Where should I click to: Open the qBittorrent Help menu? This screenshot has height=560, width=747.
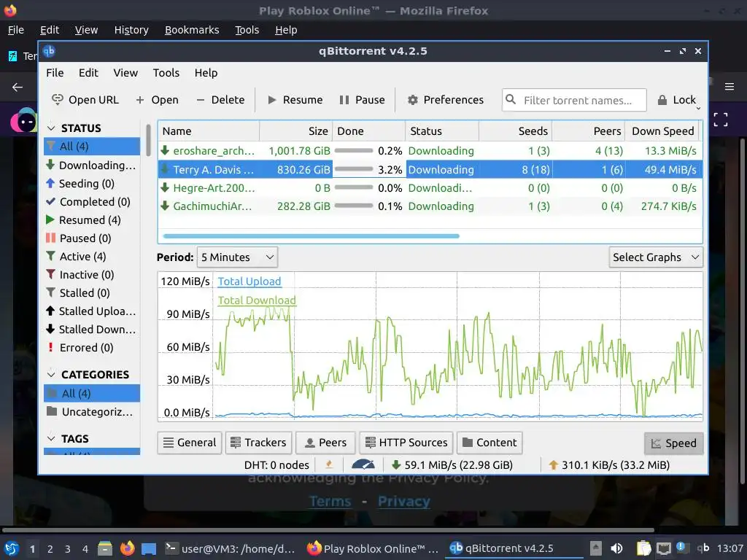(206, 73)
